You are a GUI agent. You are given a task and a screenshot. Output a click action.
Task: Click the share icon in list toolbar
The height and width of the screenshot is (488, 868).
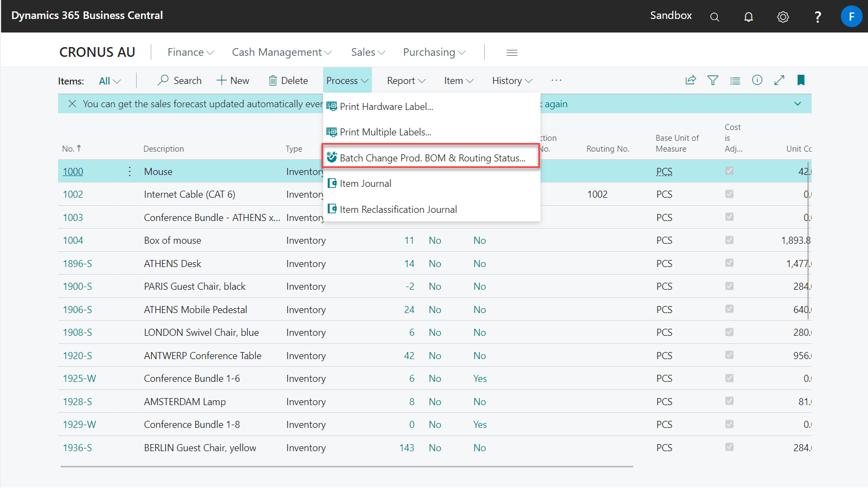pyautogui.click(x=690, y=80)
